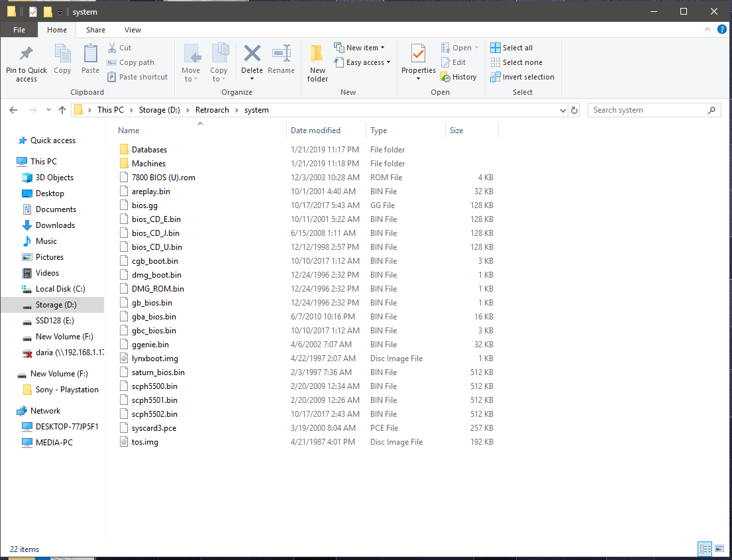
Task: Open the Copy to menu
Action: coord(219,63)
